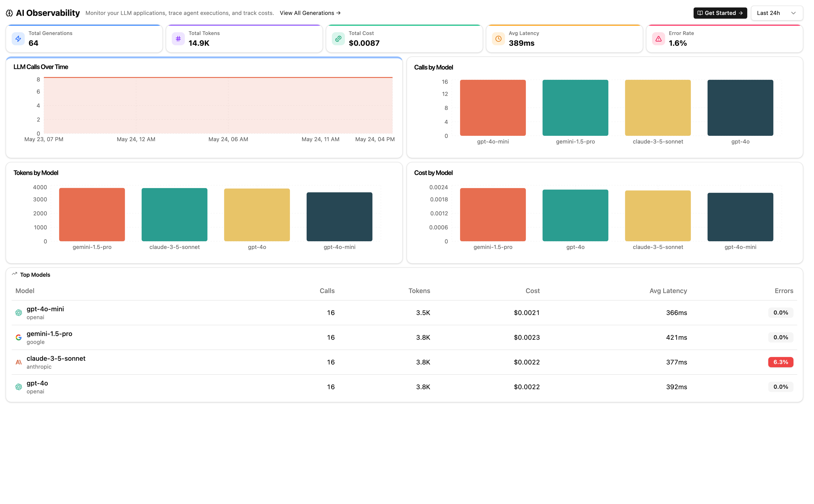The height and width of the screenshot is (504, 814).
Task: Click the chevron on the time range selector
Action: tap(793, 13)
